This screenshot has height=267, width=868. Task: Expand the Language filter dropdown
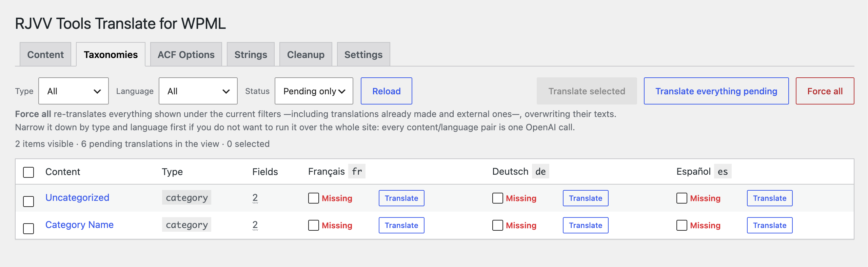[198, 91]
